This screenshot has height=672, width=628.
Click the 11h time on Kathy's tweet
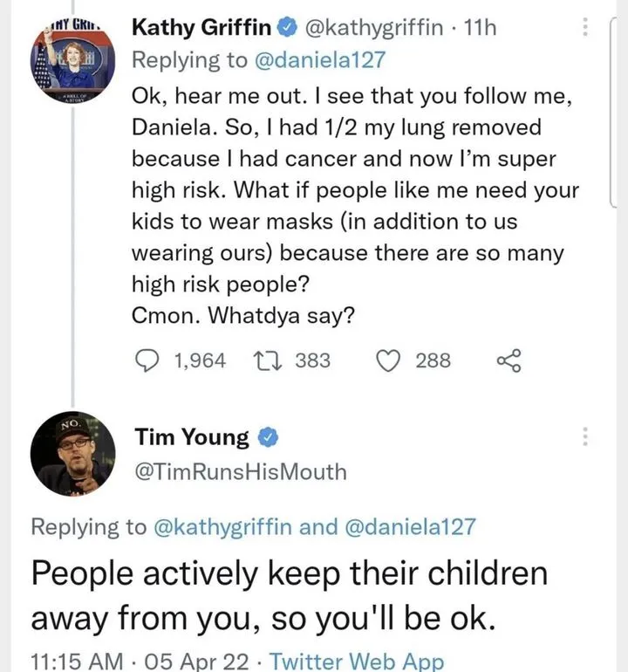click(481, 27)
